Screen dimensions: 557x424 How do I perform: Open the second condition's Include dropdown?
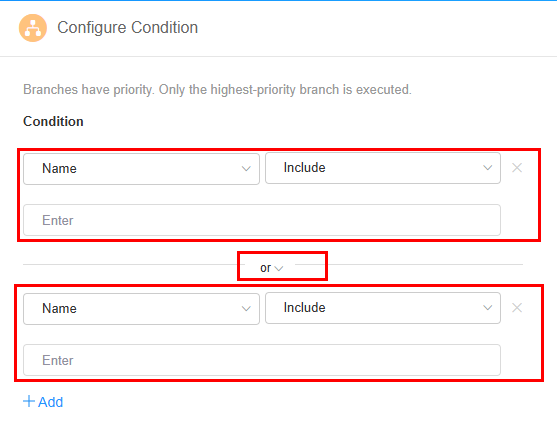383,308
